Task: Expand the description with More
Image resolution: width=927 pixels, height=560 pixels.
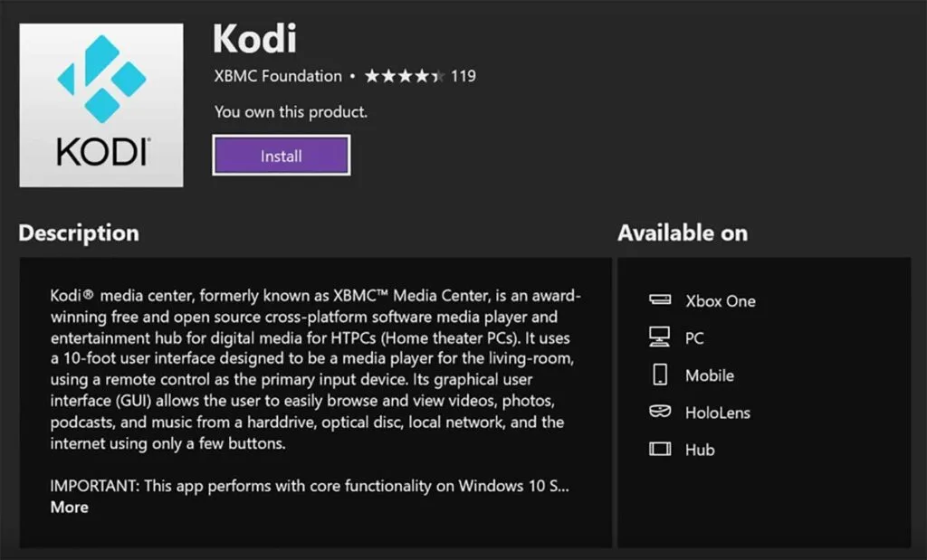Action: tap(69, 507)
